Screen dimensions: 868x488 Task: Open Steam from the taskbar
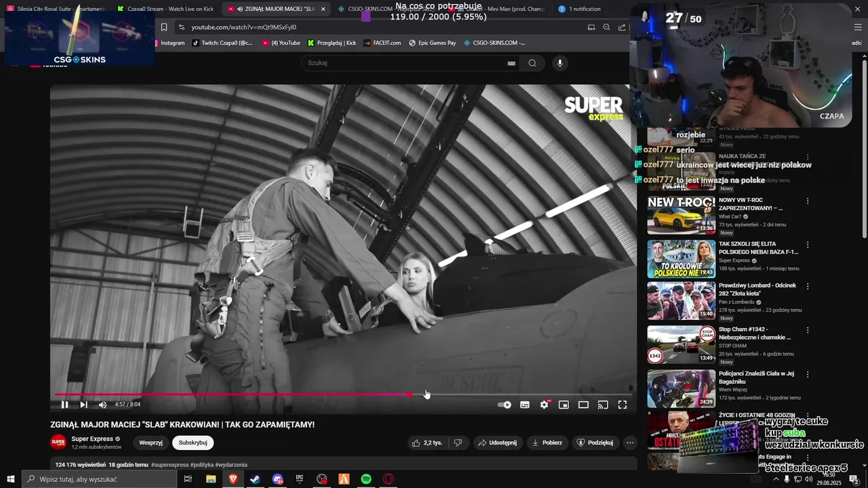255,479
